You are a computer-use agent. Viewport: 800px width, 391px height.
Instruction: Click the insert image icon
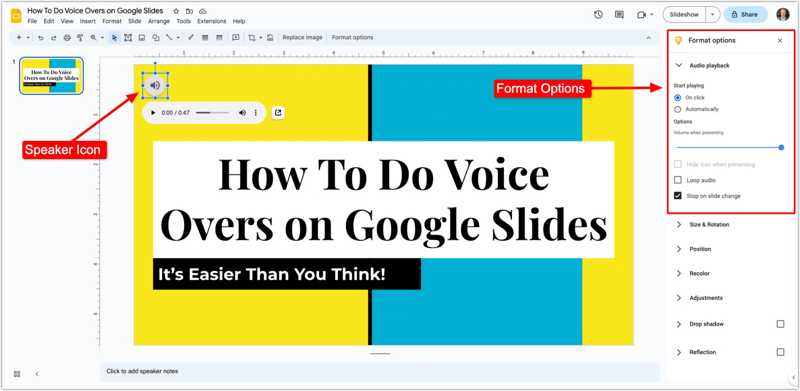tap(142, 38)
